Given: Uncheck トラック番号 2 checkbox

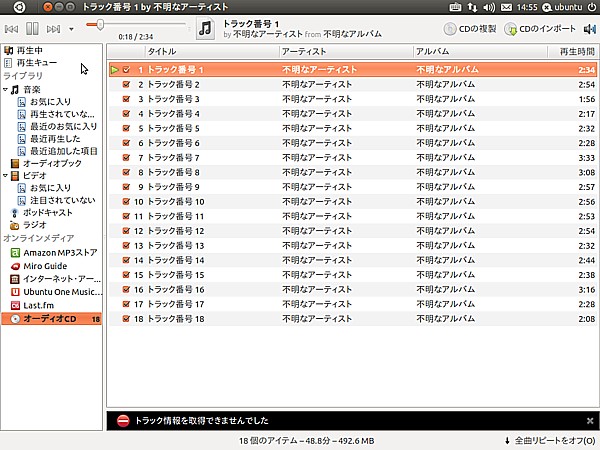Looking at the screenshot, I should (x=126, y=84).
